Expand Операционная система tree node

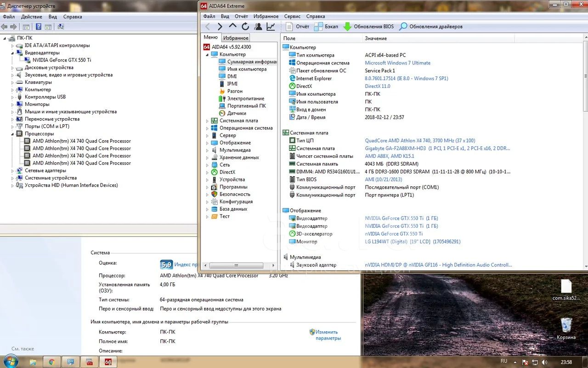[207, 128]
